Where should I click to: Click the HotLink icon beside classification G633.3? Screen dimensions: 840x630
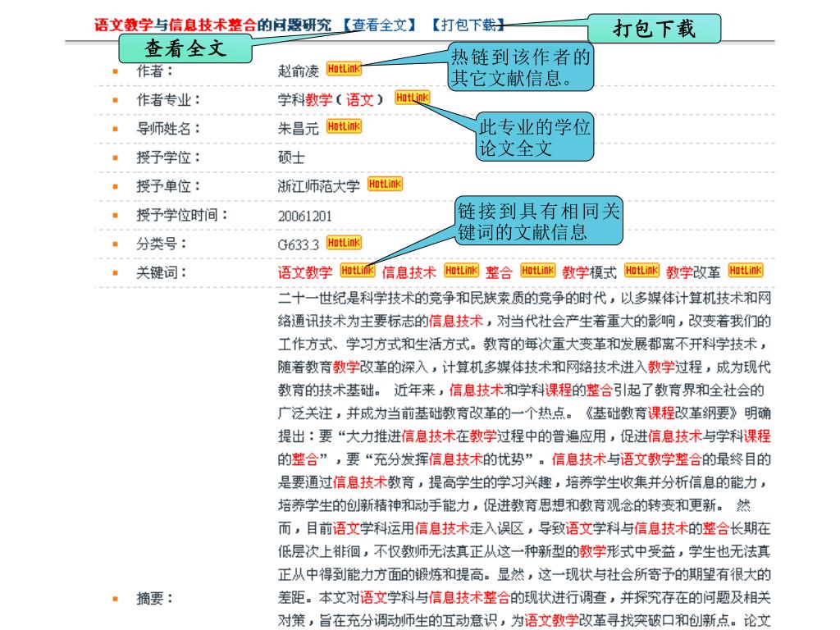pos(344,243)
